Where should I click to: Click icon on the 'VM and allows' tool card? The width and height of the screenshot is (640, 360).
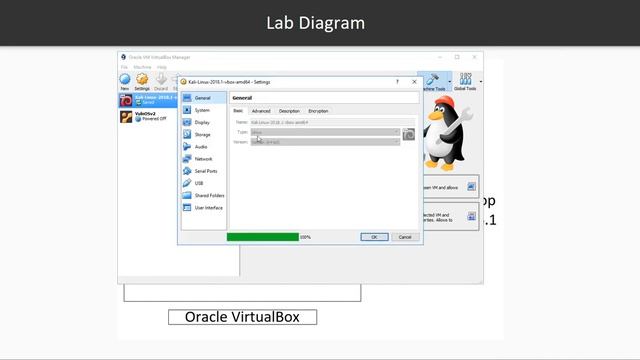471,187
